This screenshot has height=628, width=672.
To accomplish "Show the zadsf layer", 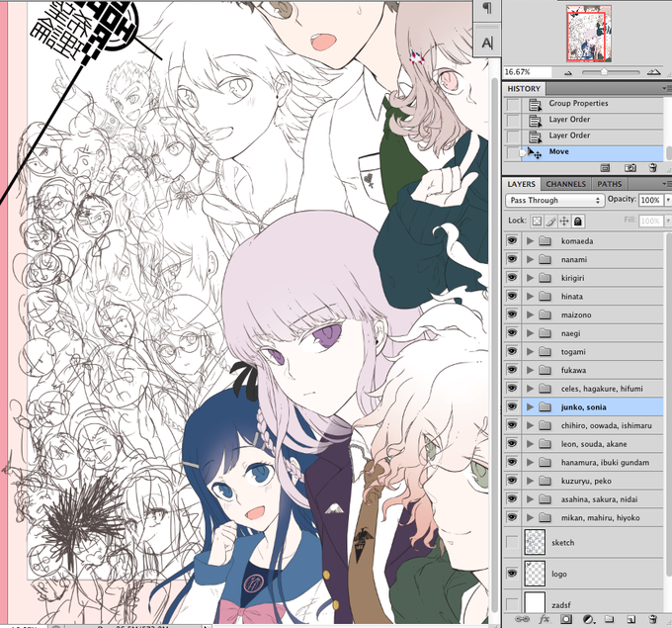I will [512, 604].
